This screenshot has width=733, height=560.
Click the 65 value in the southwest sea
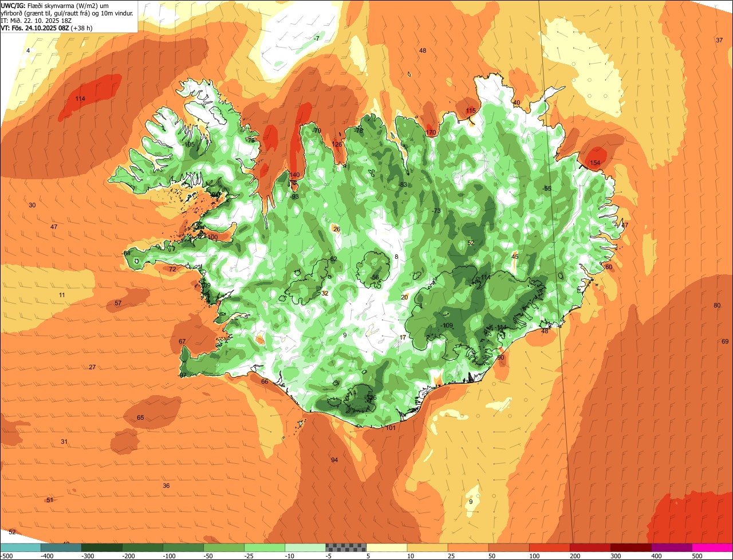click(x=140, y=417)
